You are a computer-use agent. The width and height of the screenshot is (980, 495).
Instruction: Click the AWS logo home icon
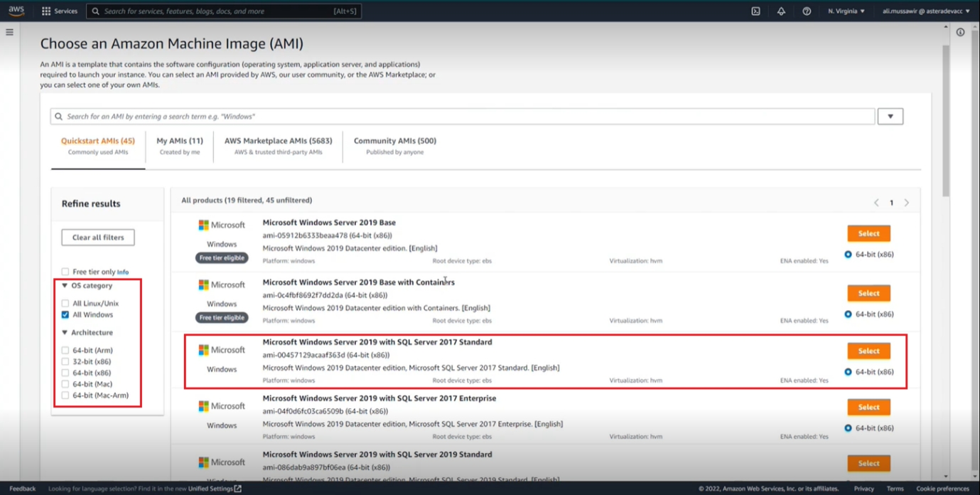(16, 11)
